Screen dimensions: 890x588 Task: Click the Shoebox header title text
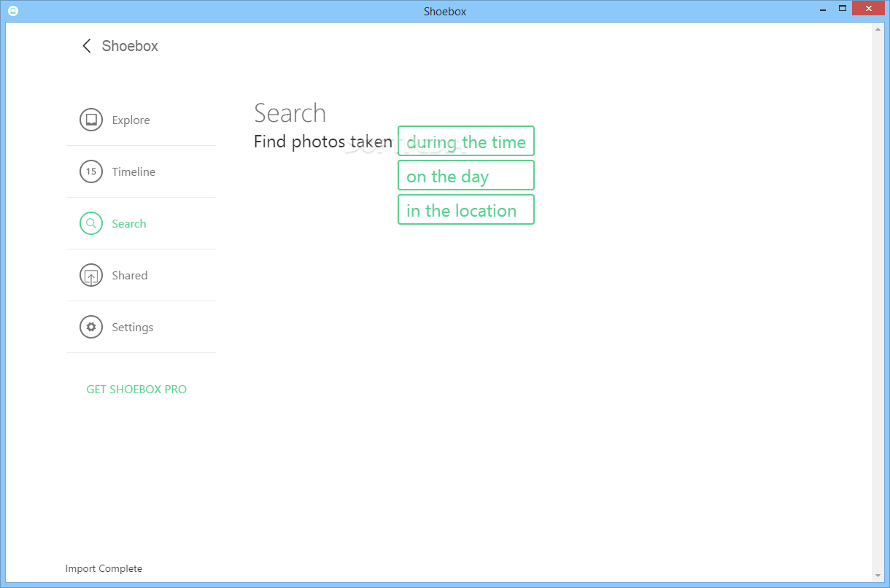coord(130,46)
